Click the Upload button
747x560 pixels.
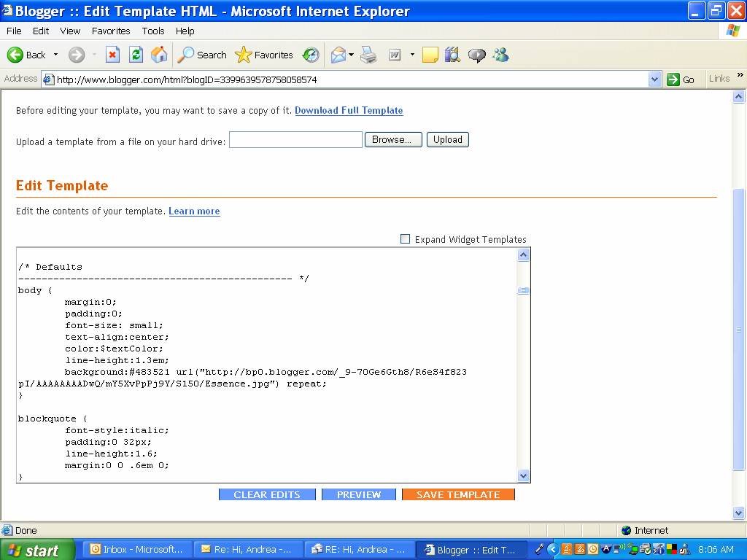pos(447,139)
